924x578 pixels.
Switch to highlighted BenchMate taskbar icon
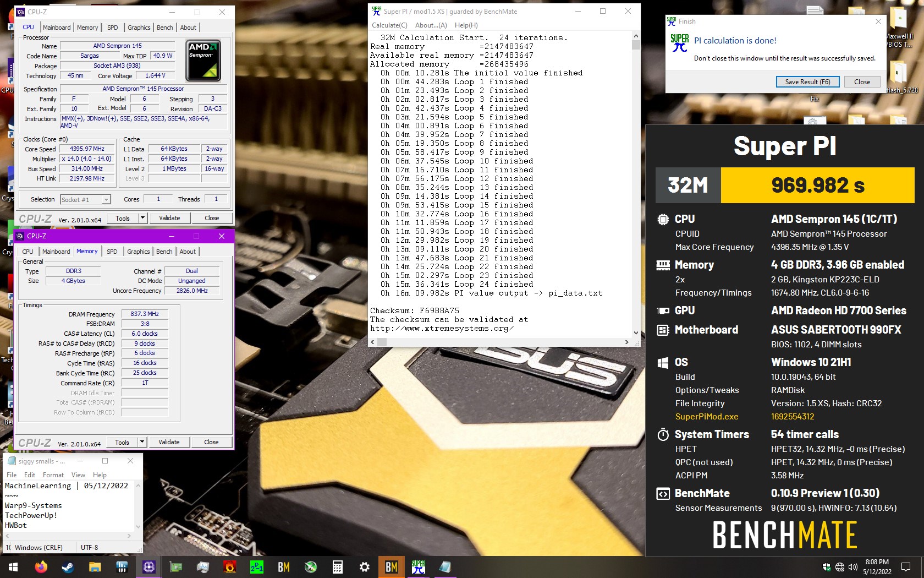pyautogui.click(x=391, y=567)
